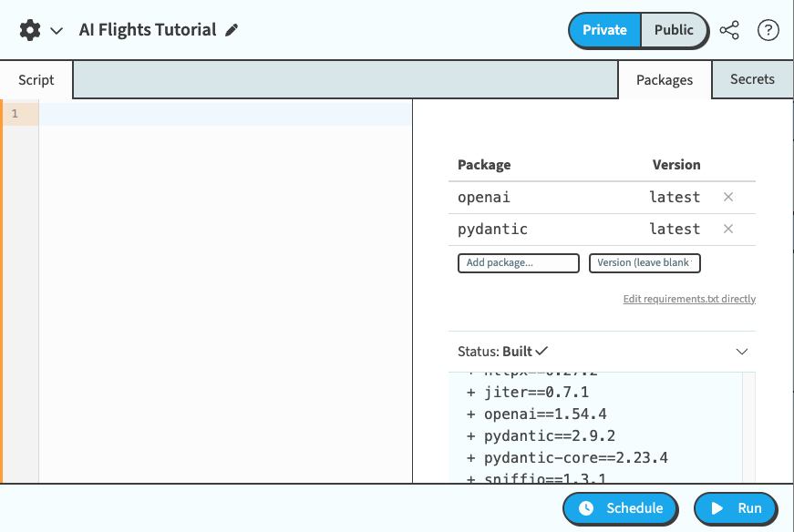Switch the val visibility to Public
This screenshot has width=794, height=532.
click(674, 30)
